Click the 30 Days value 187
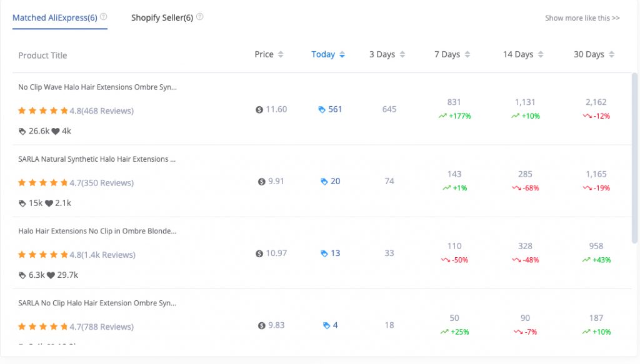This screenshot has height=364, width=640. [596, 318]
